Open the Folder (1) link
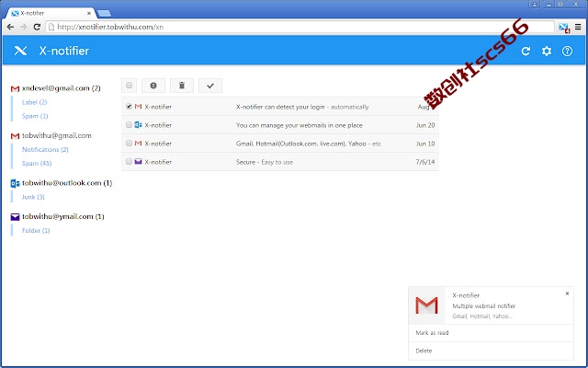Image resolution: width=588 pixels, height=368 pixels. pyautogui.click(x=36, y=231)
